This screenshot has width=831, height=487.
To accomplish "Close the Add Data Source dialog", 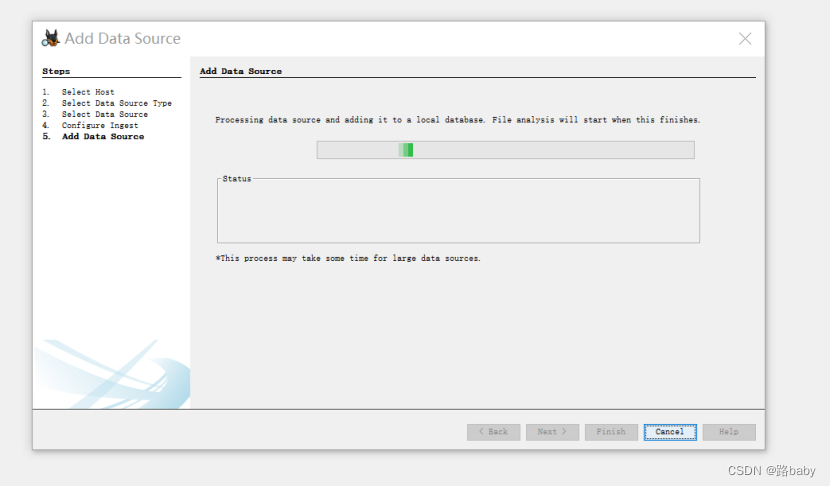I will coord(745,39).
